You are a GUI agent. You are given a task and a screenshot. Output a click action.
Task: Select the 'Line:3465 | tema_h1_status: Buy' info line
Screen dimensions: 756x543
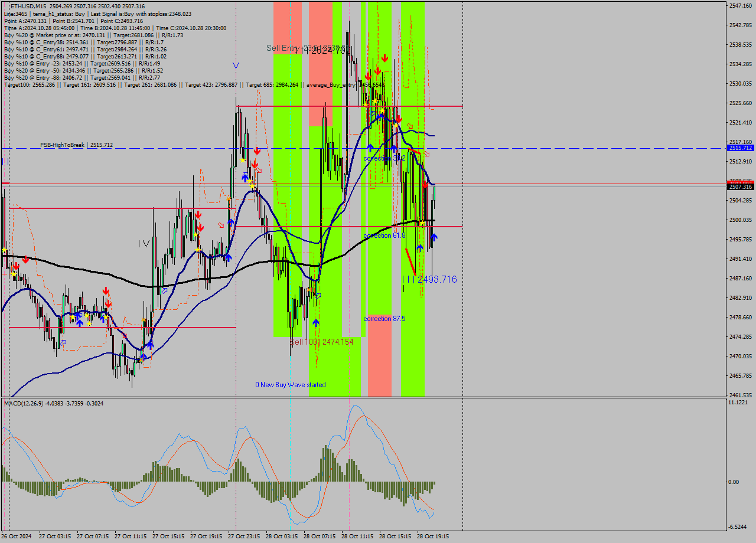tap(97, 13)
